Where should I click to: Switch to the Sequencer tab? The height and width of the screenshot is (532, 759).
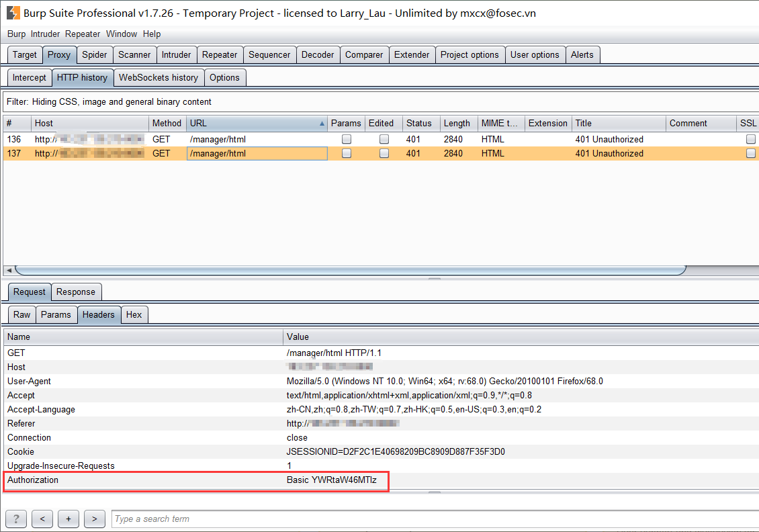coord(269,54)
